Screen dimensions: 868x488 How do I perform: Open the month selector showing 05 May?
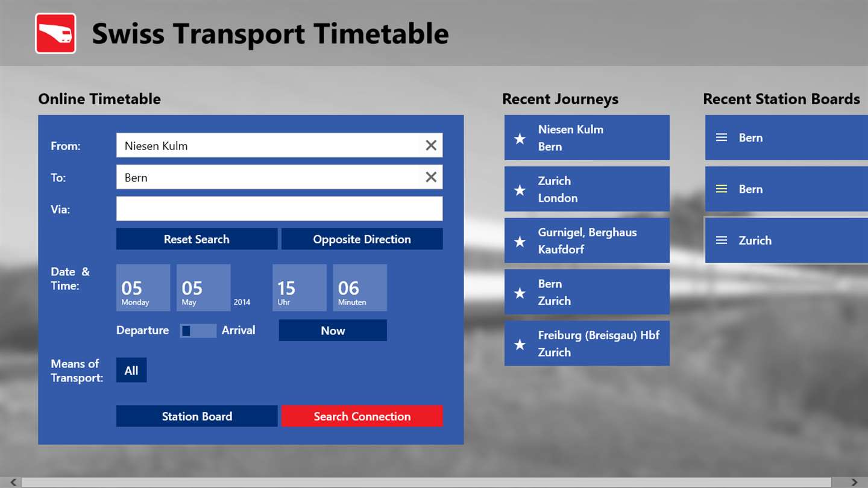click(x=204, y=287)
